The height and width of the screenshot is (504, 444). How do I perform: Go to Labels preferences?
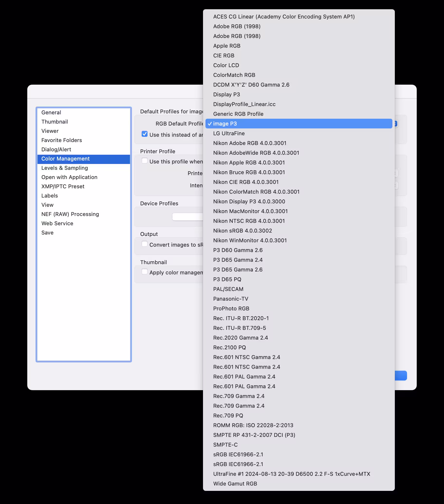pos(84,196)
